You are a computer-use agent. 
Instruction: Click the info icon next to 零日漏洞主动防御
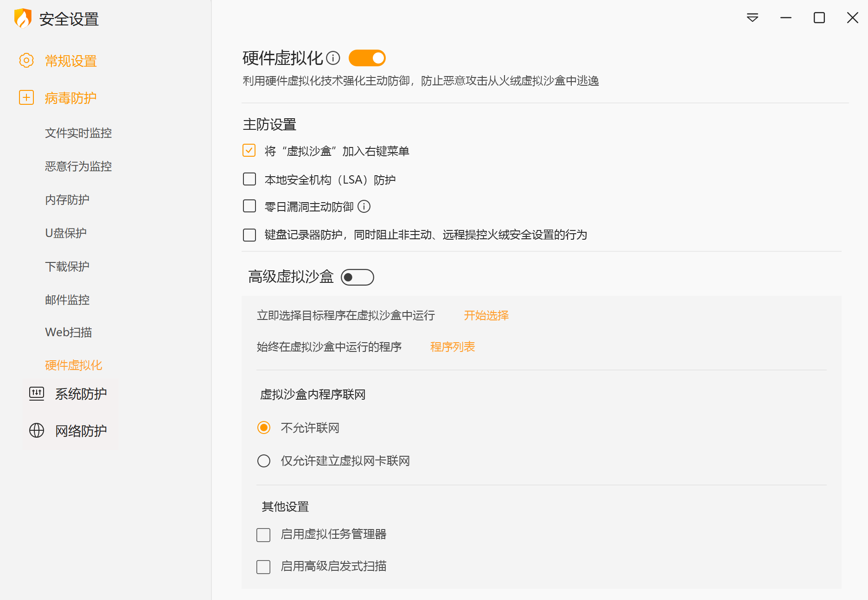pyautogui.click(x=364, y=206)
